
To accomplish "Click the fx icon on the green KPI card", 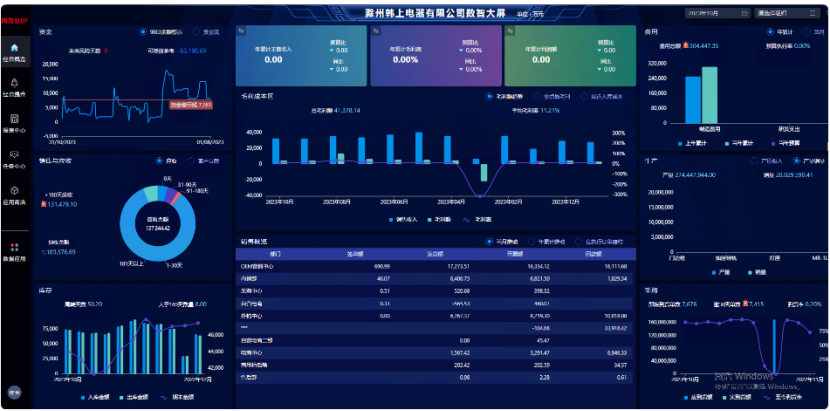I will [x=509, y=31].
